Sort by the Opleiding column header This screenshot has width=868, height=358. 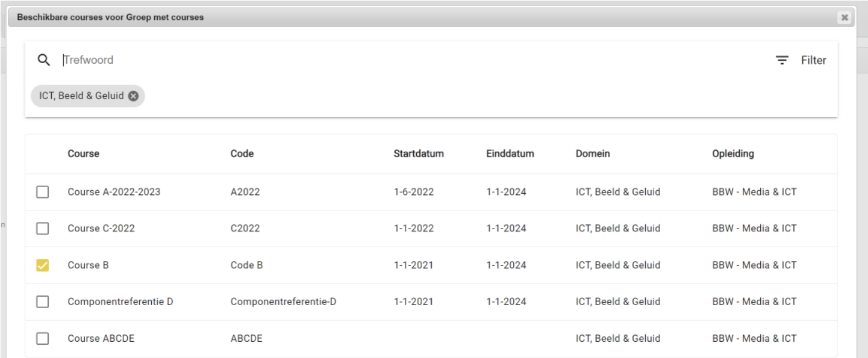pos(732,153)
